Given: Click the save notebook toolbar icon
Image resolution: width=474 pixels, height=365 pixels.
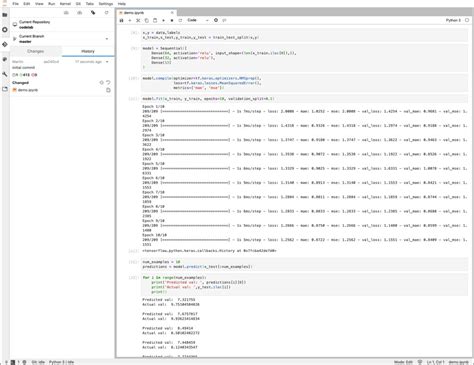Looking at the screenshot, I should click(121, 20).
